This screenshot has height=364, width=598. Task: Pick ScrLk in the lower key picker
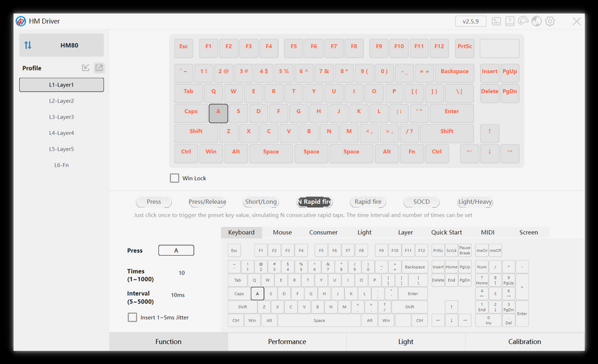[x=451, y=250]
